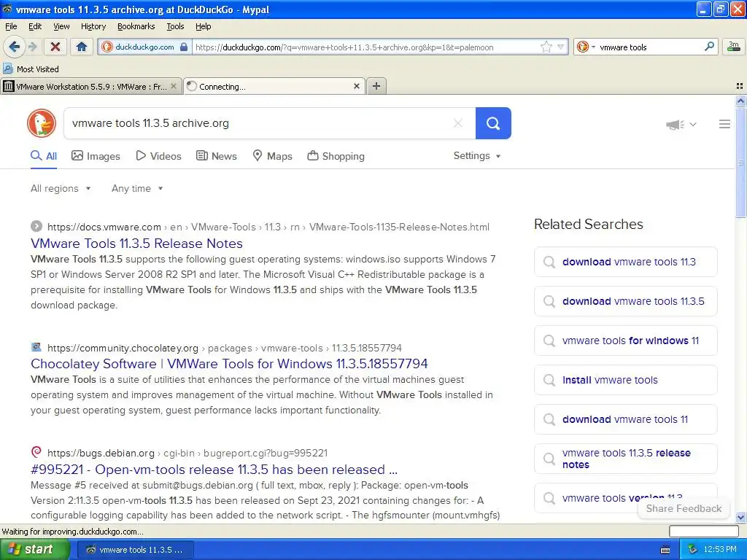
Task: Click the padlock site identity icon
Action: tap(184, 47)
